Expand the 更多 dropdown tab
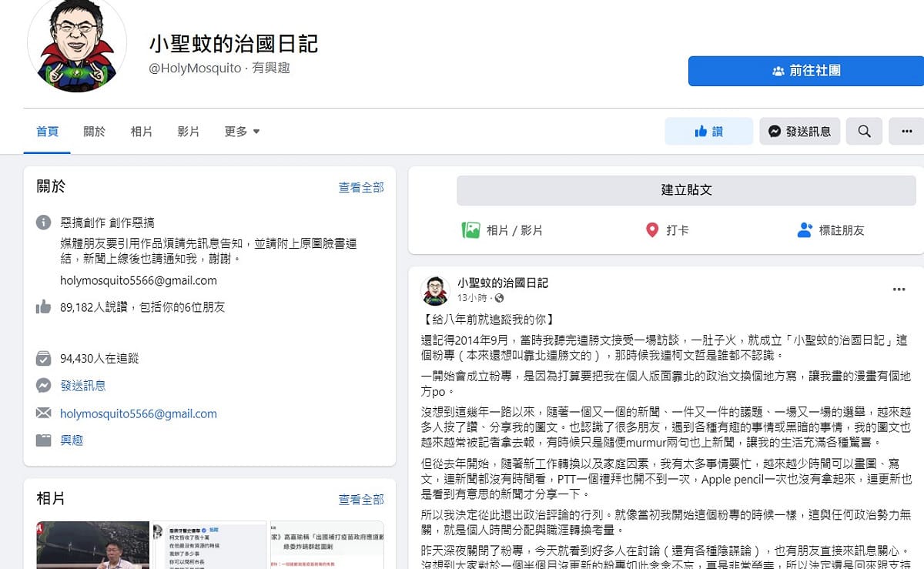 coord(242,132)
